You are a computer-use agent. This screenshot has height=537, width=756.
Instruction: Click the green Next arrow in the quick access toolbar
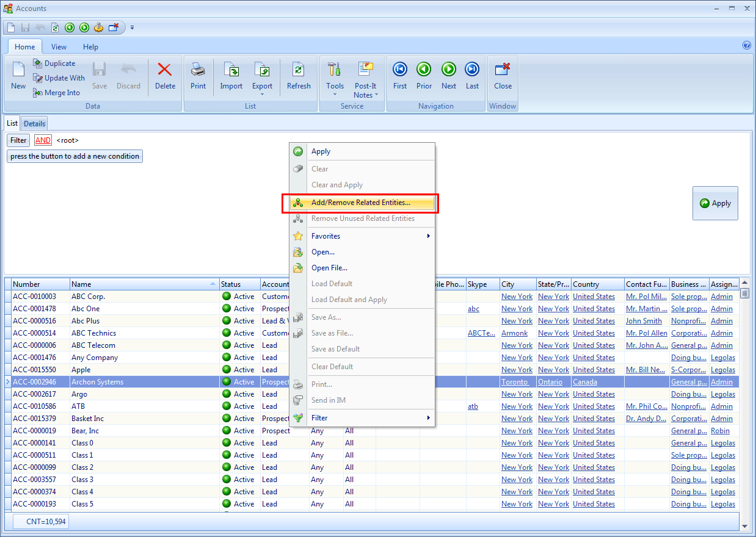84,27
